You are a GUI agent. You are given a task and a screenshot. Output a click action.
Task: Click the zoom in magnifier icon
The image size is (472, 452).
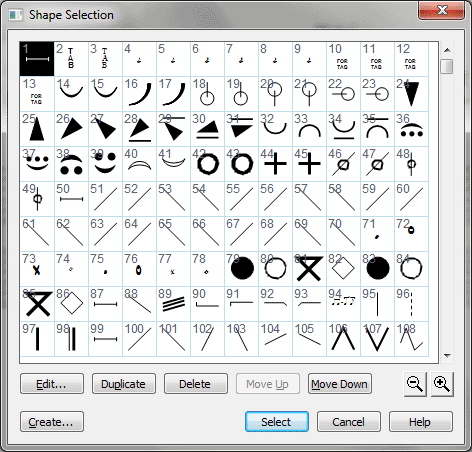click(442, 384)
